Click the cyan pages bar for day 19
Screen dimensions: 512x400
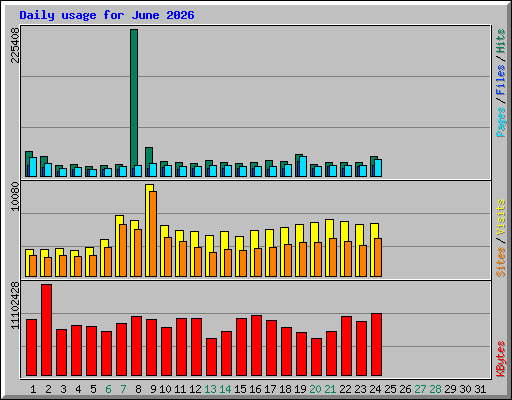coord(303,166)
